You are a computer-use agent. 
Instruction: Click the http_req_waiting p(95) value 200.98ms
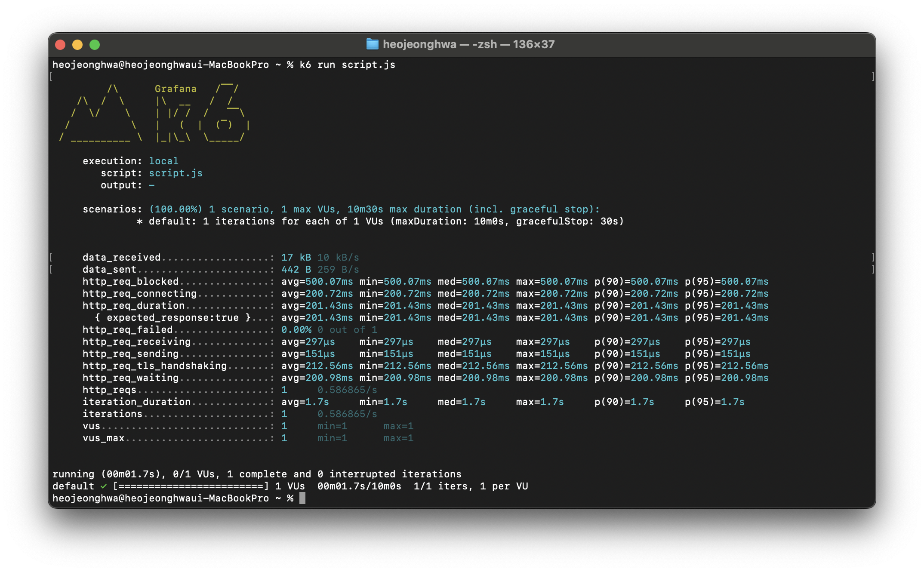point(745,378)
